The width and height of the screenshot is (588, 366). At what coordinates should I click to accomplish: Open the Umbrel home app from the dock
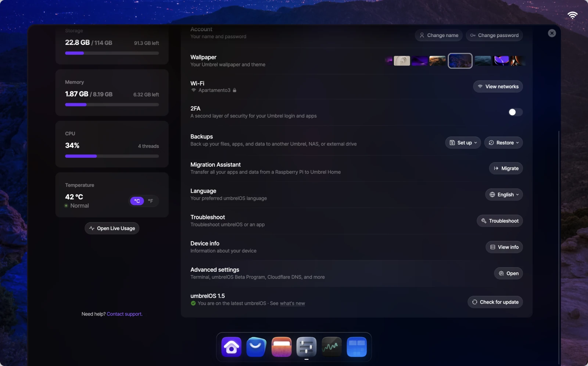coord(231,347)
